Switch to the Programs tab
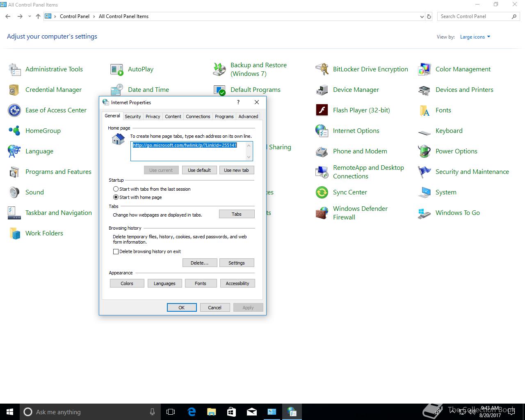525x420 pixels. [x=224, y=116]
